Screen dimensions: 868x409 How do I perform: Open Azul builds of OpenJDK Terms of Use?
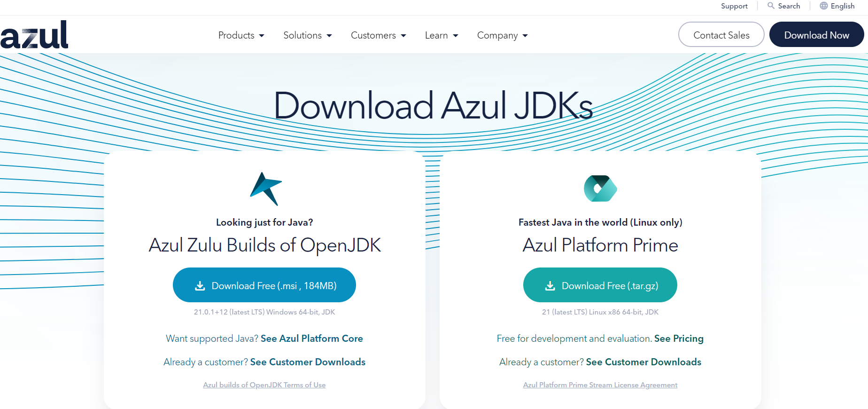264,385
